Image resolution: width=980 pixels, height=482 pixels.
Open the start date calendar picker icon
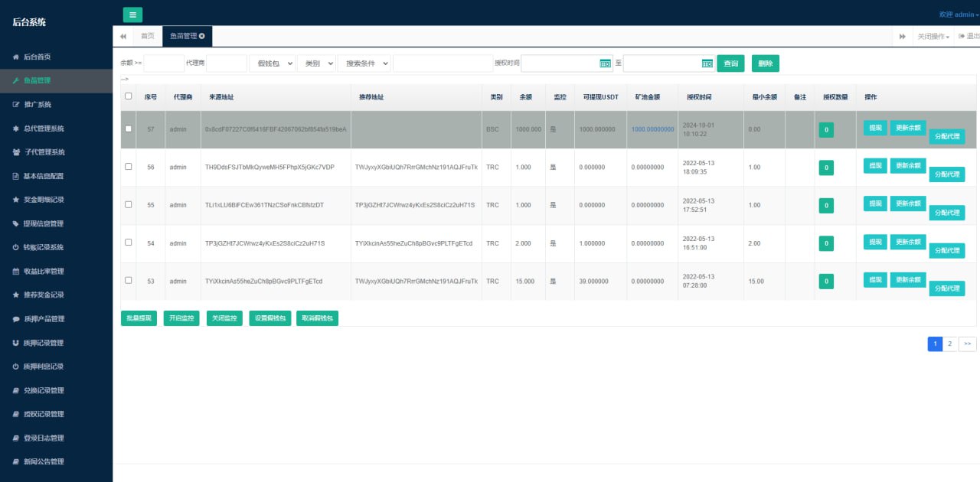pos(605,64)
